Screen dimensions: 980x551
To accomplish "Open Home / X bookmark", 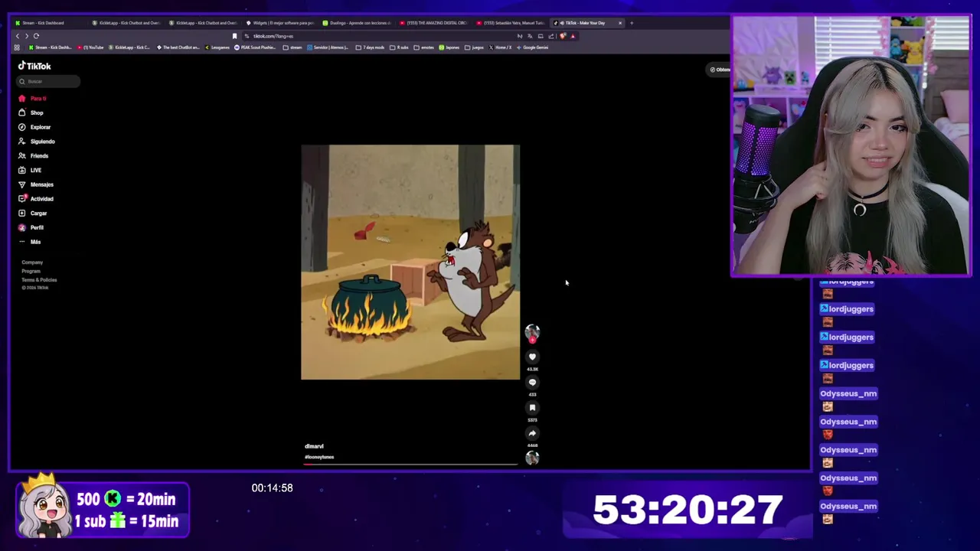I will [500, 47].
